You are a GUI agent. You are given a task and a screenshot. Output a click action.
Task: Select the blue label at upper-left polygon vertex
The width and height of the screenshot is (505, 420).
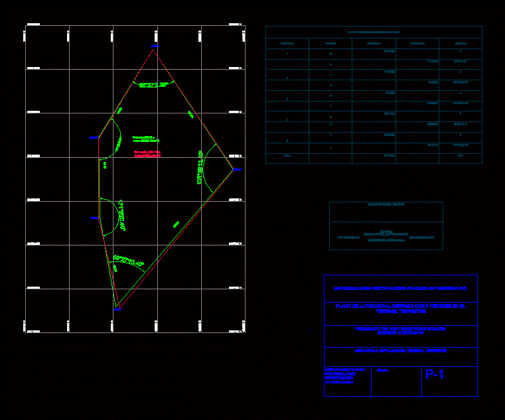(94, 138)
